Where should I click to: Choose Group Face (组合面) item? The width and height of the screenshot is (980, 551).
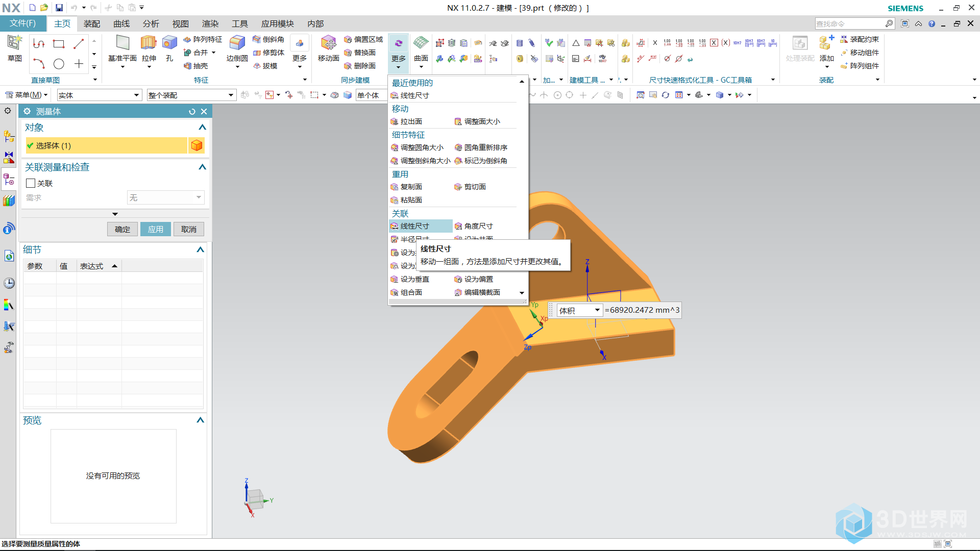pos(407,292)
